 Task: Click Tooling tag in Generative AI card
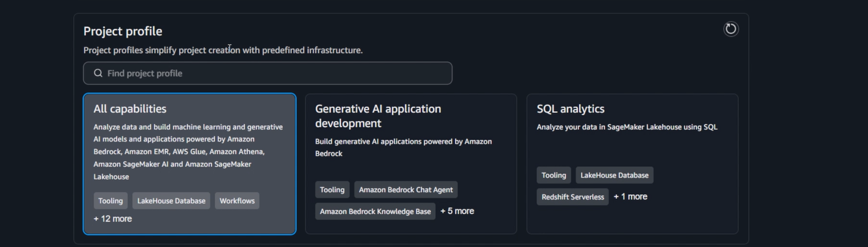tap(332, 190)
